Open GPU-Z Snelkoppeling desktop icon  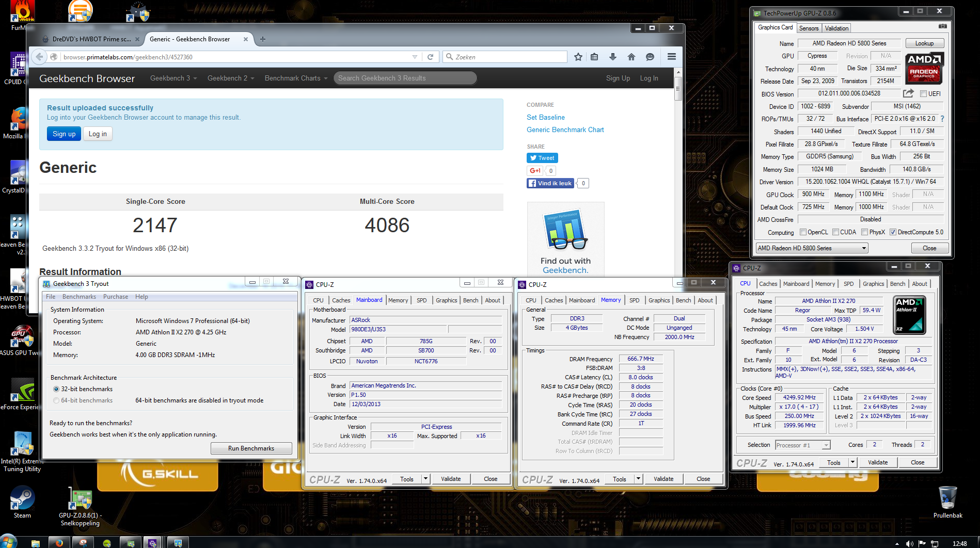point(80,506)
